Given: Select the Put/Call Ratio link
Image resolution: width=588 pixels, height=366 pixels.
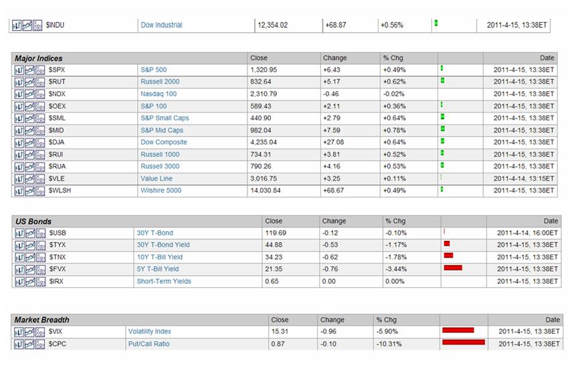Looking at the screenshot, I should pyautogui.click(x=149, y=344).
